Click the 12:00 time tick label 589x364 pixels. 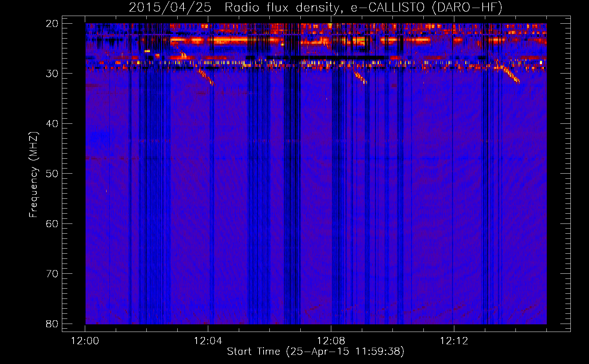point(85,341)
